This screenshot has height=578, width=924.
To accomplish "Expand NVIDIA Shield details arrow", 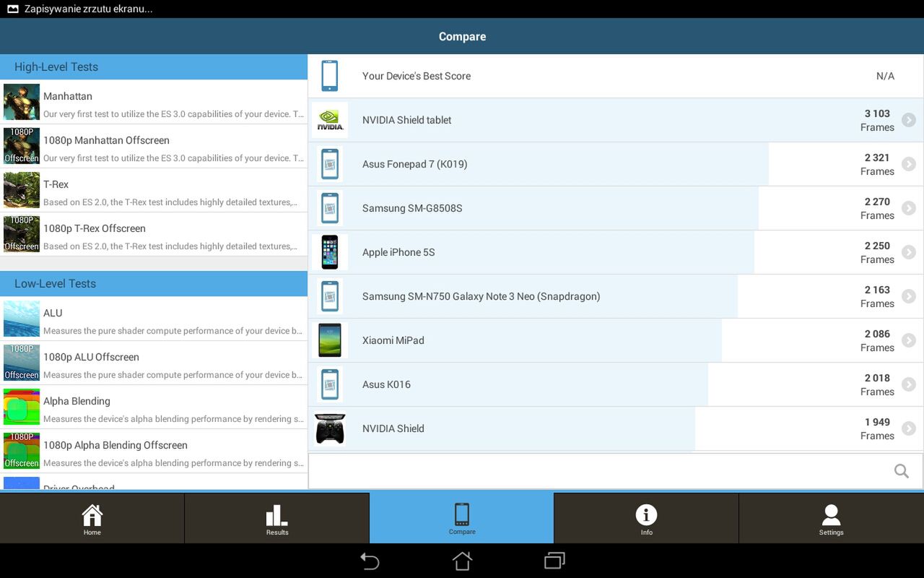I will point(908,428).
